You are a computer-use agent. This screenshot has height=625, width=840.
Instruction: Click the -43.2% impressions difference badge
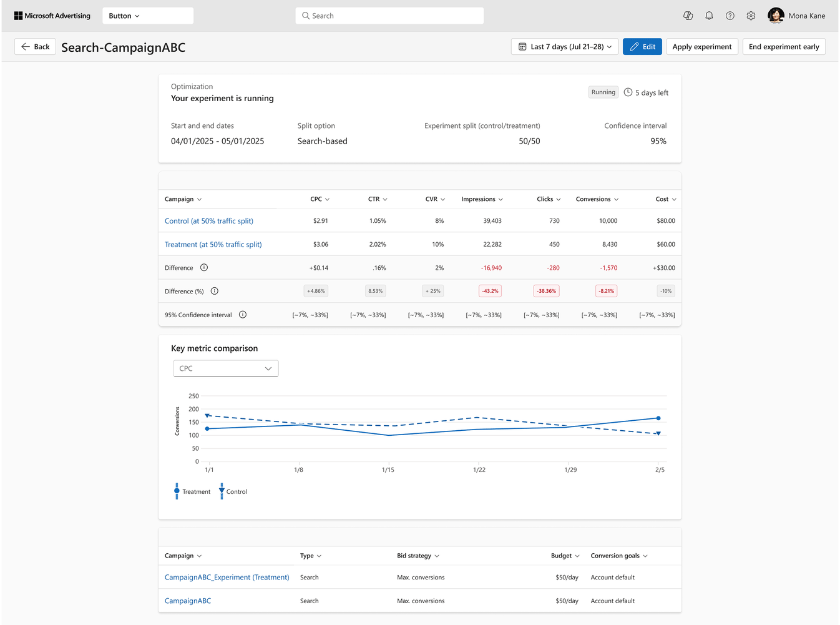click(x=491, y=291)
